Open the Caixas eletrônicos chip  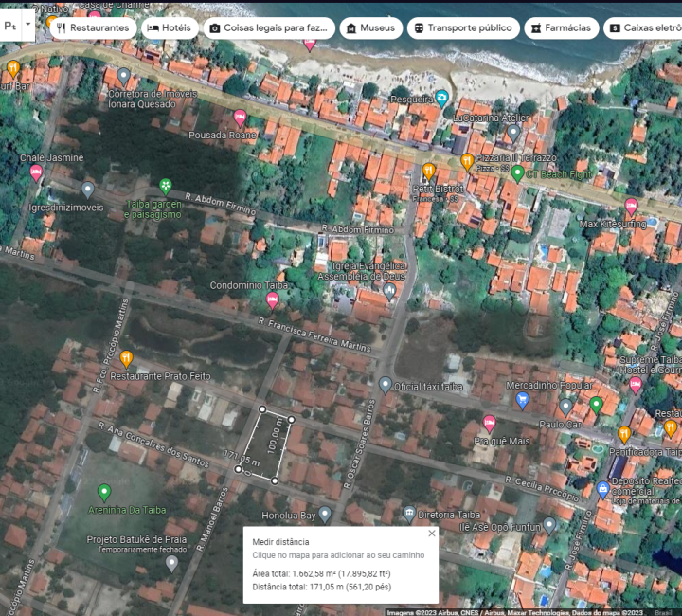coord(644,28)
